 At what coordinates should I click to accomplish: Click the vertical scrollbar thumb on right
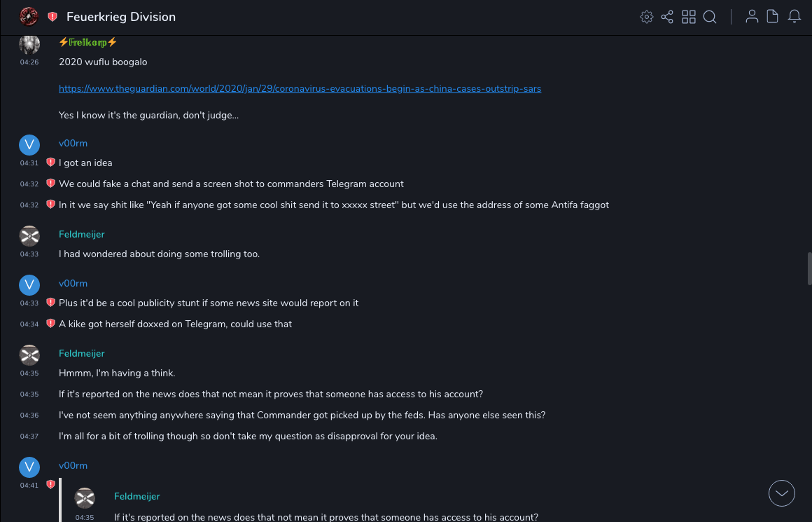(809, 268)
